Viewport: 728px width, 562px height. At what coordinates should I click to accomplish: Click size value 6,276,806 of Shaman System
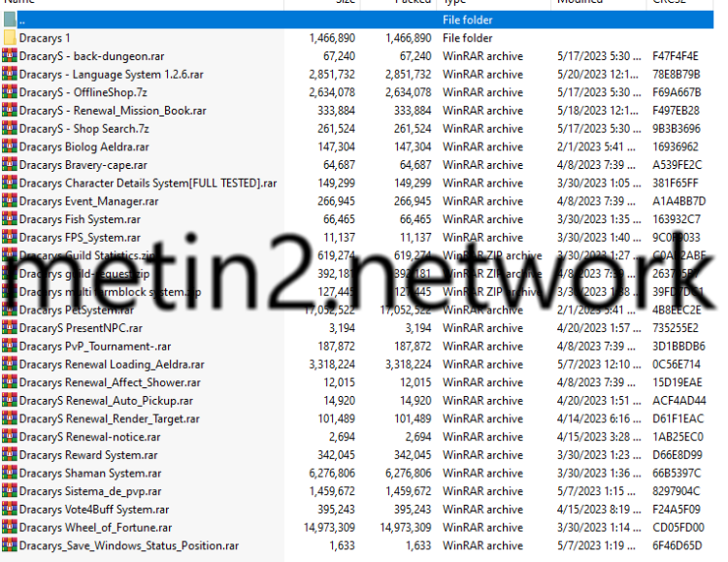[332, 474]
